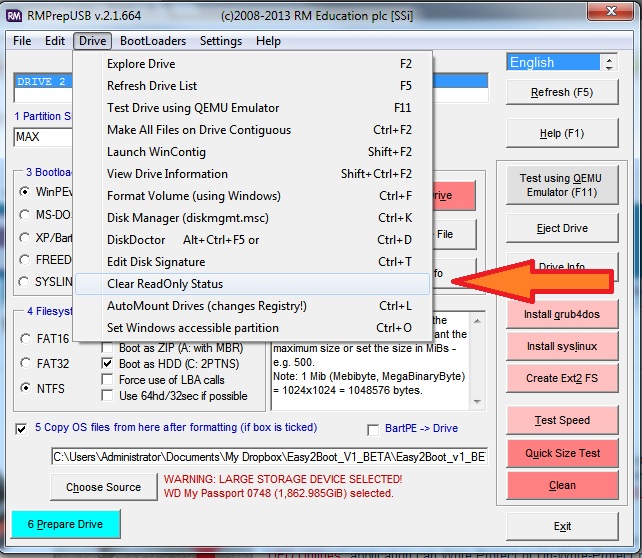Screen dimensions: 642x558
Task: Click the Refresh (F5) button
Action: (x=562, y=92)
